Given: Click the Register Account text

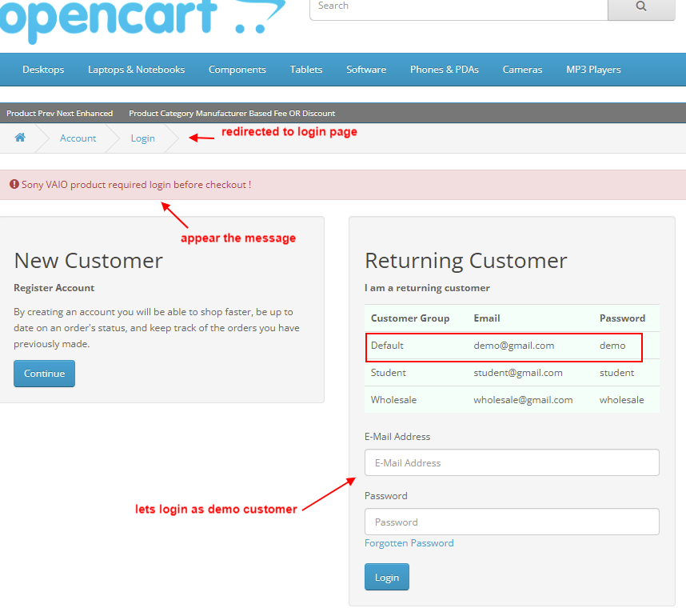Looking at the screenshot, I should click(54, 288).
